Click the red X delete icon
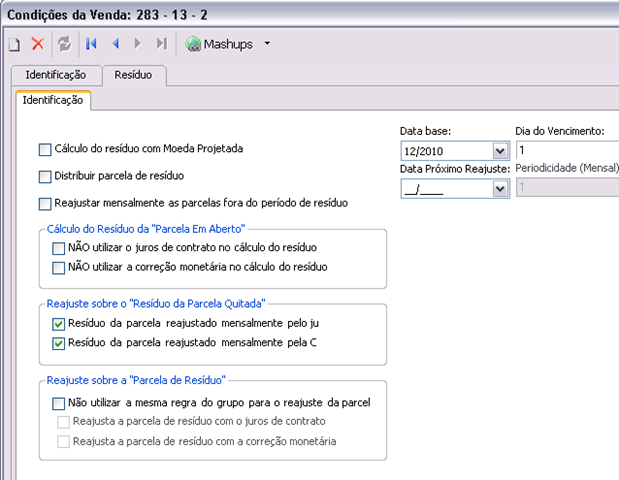 tap(38, 44)
